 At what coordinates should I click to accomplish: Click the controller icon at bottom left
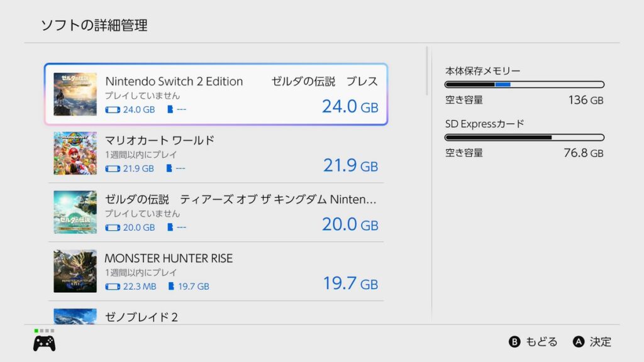click(45, 344)
